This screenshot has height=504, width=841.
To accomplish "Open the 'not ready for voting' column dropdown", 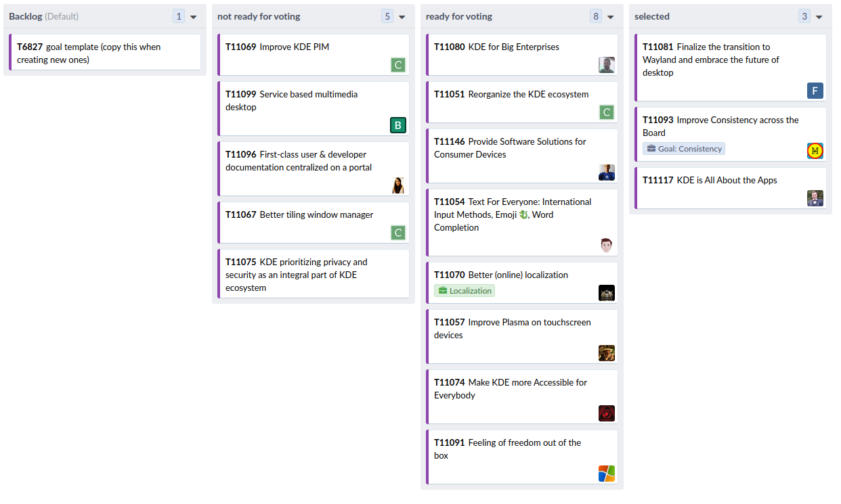I will coord(402,16).
